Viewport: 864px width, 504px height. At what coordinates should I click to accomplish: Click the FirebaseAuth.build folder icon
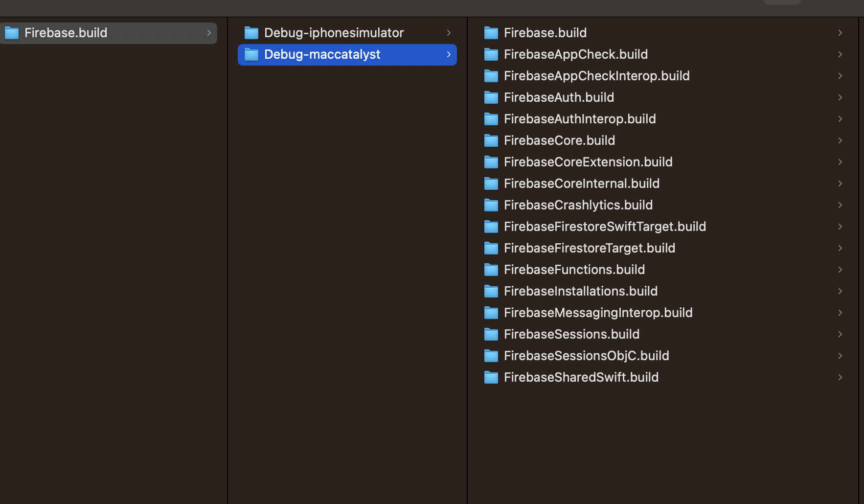point(491,97)
